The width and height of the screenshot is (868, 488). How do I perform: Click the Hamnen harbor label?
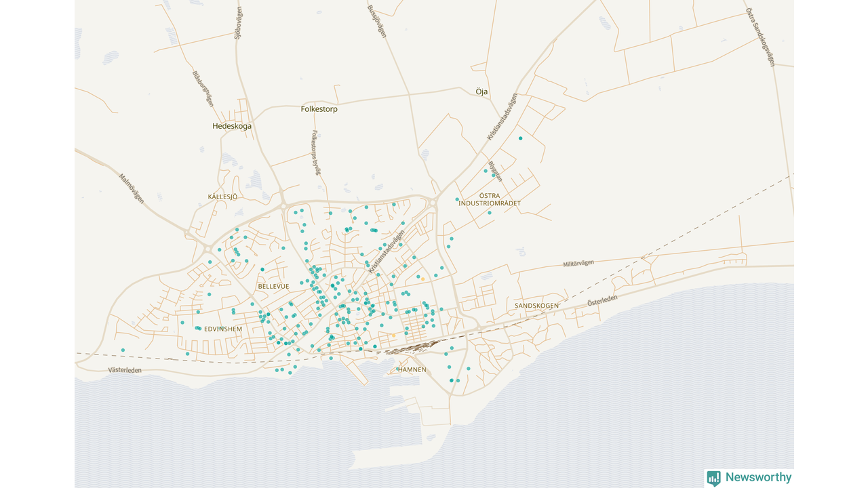point(412,369)
